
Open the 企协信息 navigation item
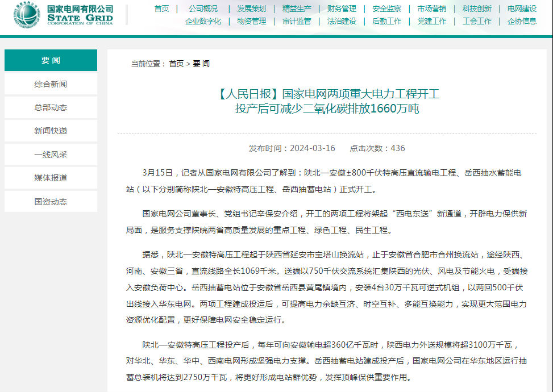click(x=522, y=21)
